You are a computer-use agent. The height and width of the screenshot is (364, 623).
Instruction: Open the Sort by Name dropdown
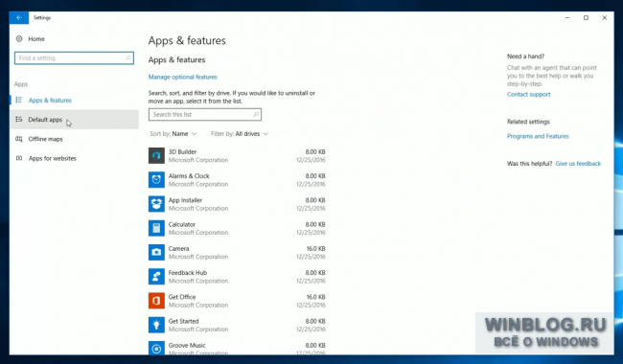(x=173, y=134)
